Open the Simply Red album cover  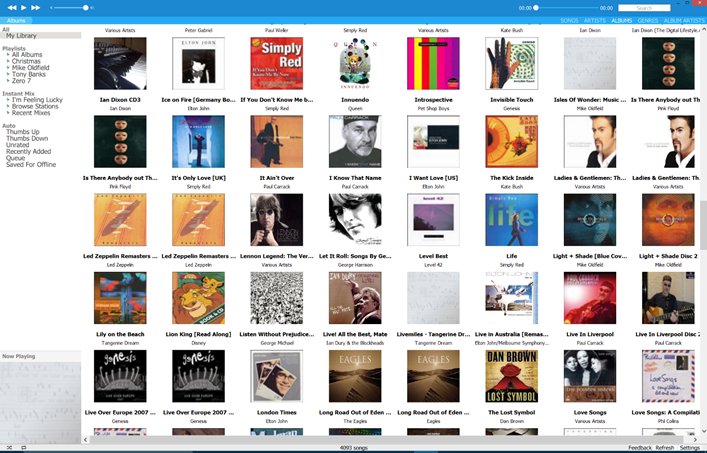click(277, 64)
